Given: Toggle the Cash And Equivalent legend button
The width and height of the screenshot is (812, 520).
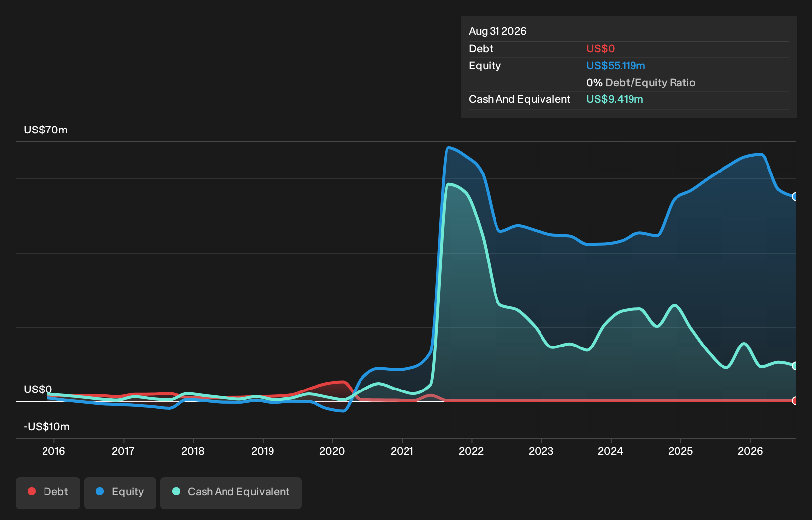Looking at the screenshot, I should 231,493.
